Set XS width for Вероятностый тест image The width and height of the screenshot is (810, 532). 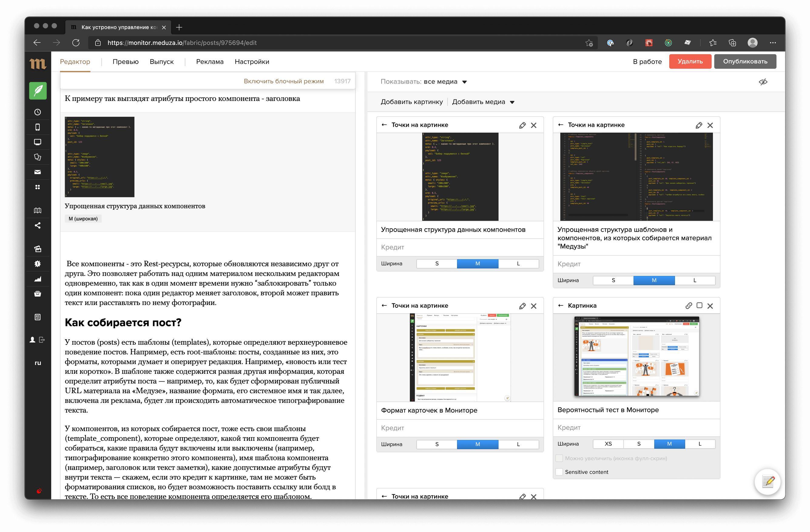608,444
